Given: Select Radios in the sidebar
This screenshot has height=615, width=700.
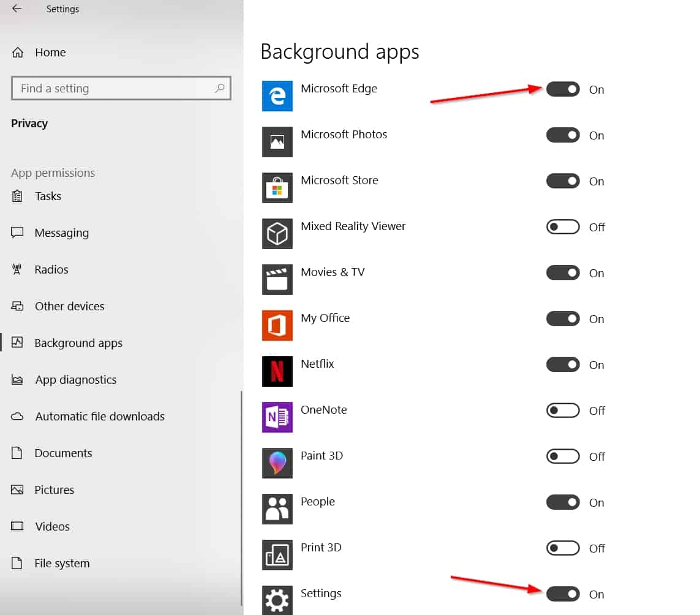Looking at the screenshot, I should (51, 269).
